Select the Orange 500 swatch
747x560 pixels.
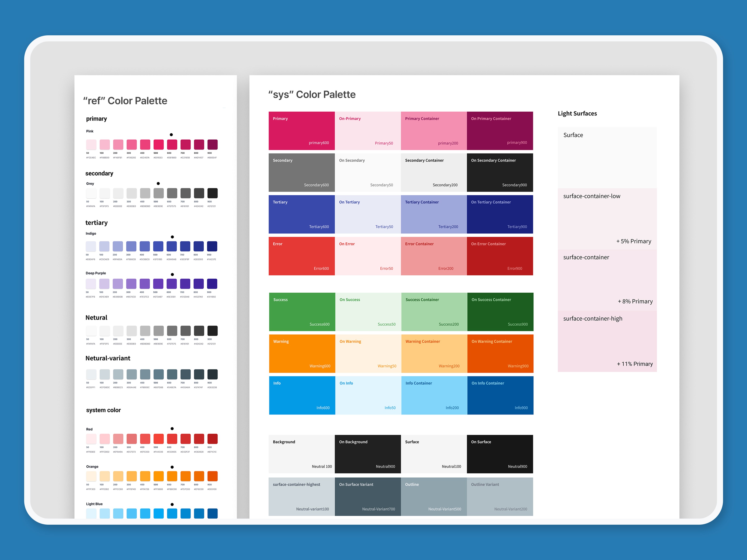pyautogui.click(x=158, y=476)
